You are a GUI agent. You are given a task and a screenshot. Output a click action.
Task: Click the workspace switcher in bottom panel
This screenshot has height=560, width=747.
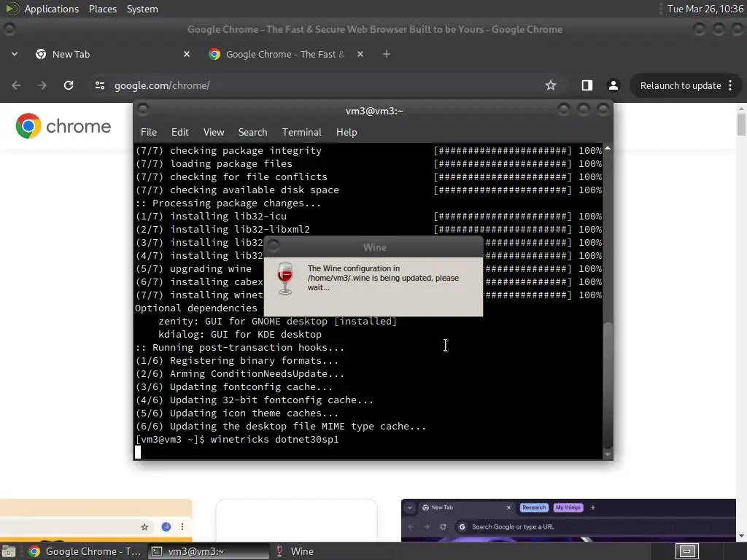tap(687, 551)
